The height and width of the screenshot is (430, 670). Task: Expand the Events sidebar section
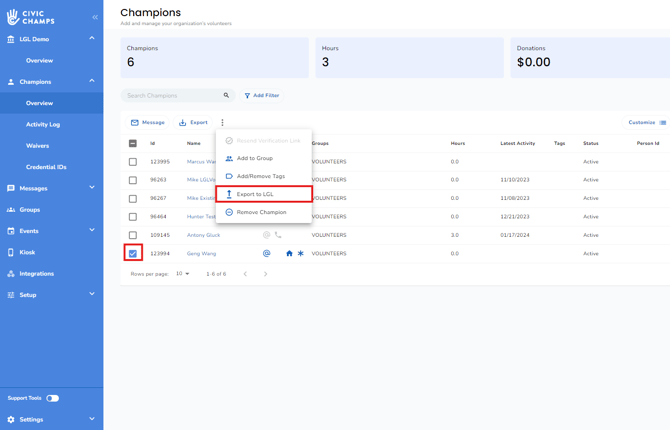pos(92,230)
